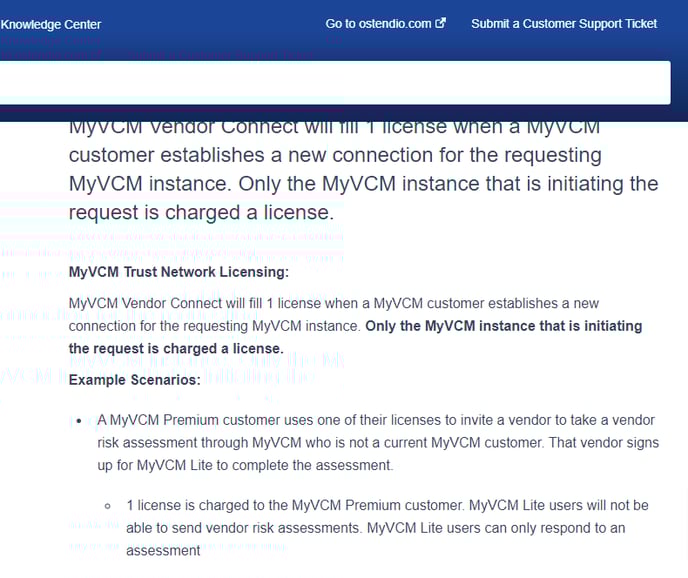Click the sub-bullet starting '1 license is charged'
This screenshot has width=688, height=578.
tap(387, 528)
